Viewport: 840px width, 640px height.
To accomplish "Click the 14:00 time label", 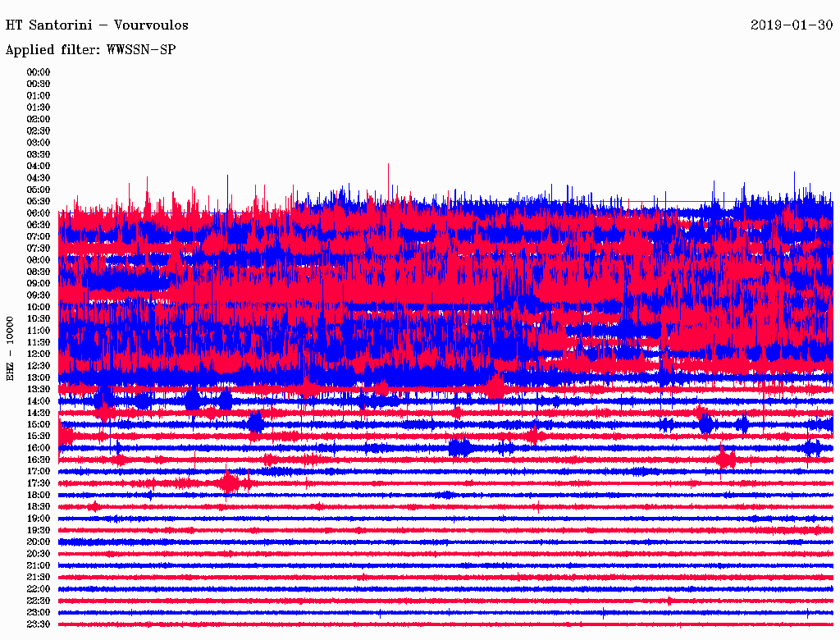I will pos(39,401).
